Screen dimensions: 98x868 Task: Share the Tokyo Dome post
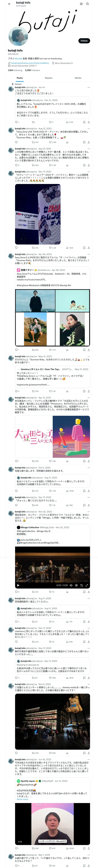pos(89,248)
